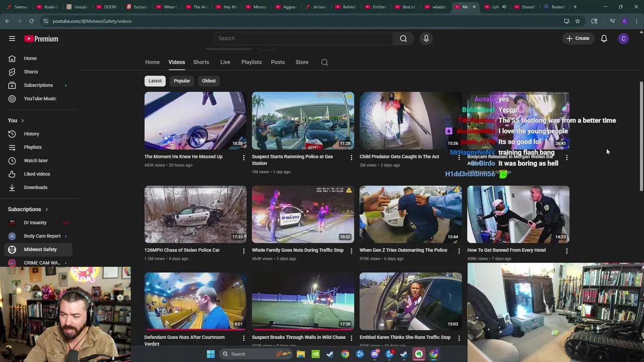This screenshot has width=644, height=362.
Task: Open account avatar menu in YouTube header
Action: coord(623,39)
